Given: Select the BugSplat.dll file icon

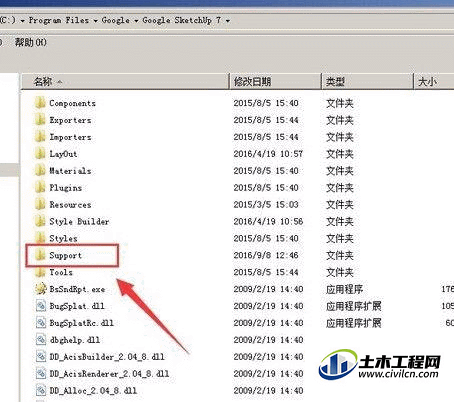Looking at the screenshot, I should (41, 306).
